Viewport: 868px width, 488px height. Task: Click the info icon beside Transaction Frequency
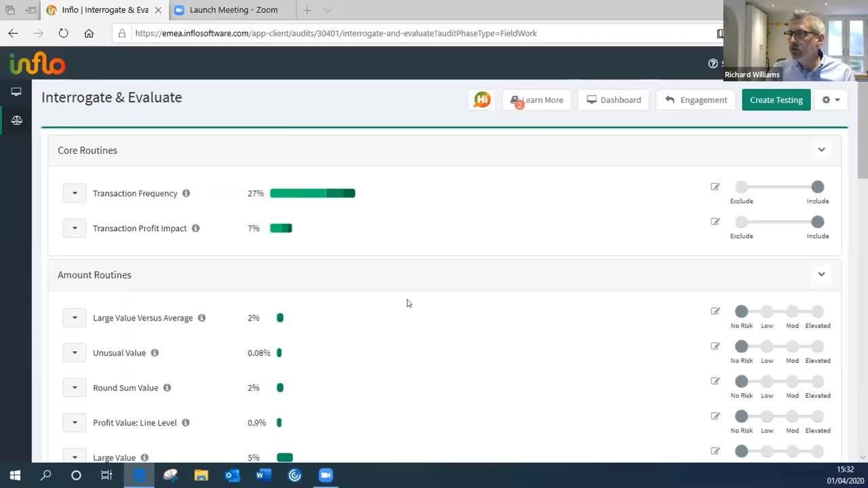point(186,193)
